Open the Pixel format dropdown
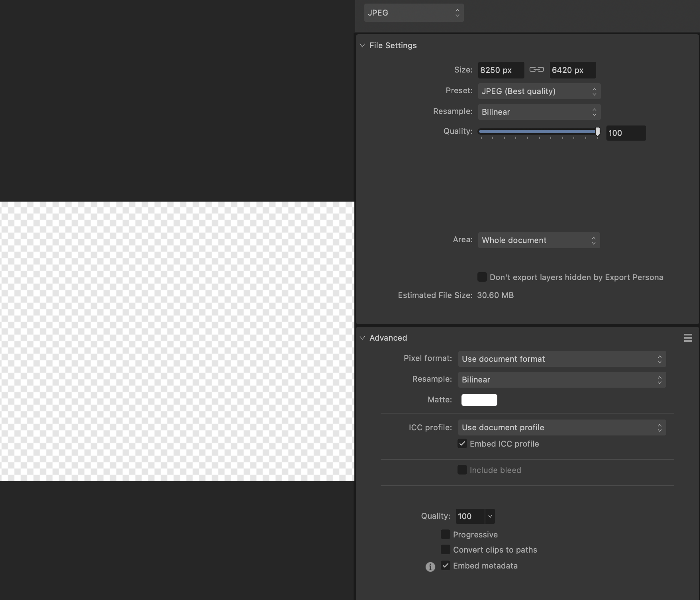This screenshot has height=600, width=700. (x=561, y=359)
